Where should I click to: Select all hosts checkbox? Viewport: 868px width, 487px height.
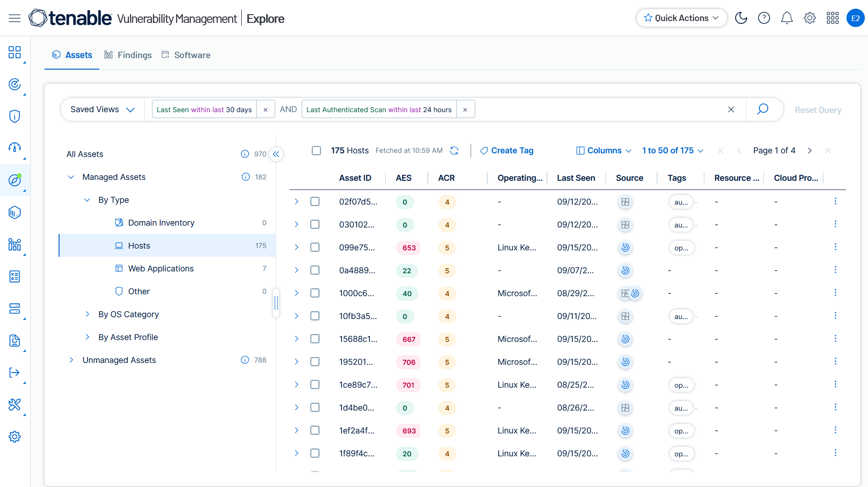click(316, 151)
